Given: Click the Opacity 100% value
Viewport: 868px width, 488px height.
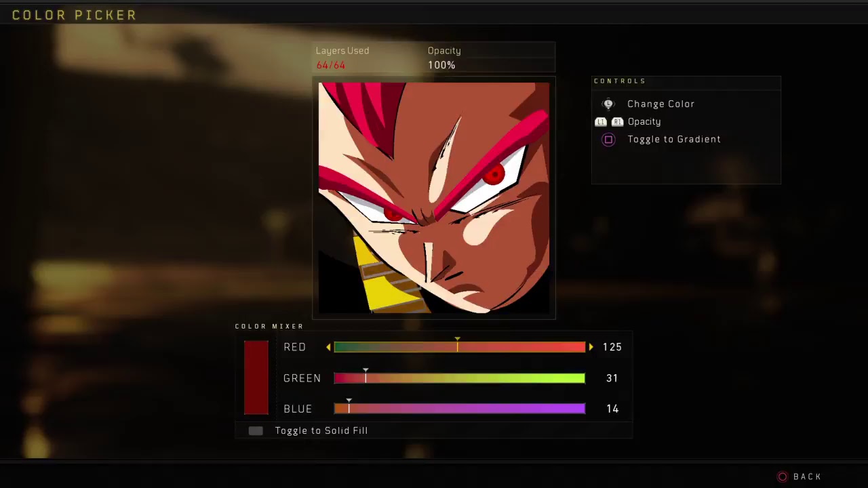Looking at the screenshot, I should coord(441,65).
